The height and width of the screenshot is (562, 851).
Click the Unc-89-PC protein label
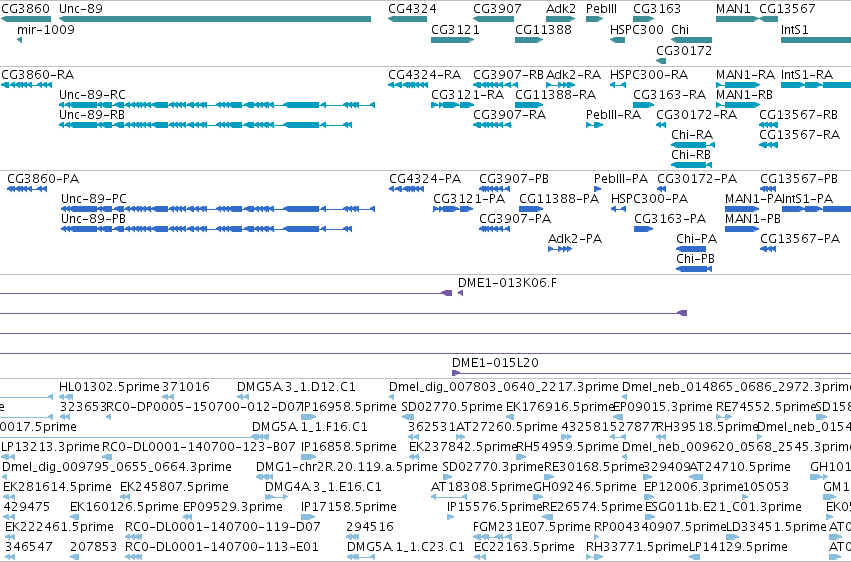(x=94, y=199)
